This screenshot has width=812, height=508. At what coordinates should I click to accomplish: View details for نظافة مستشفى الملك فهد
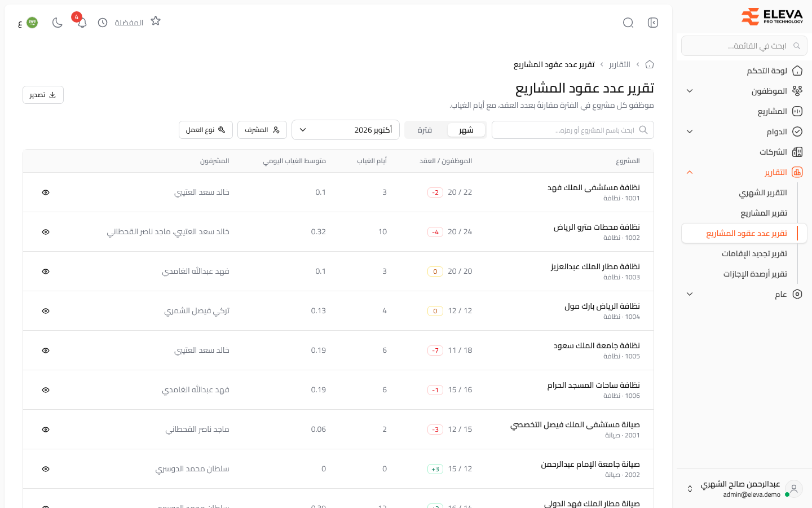tap(46, 192)
